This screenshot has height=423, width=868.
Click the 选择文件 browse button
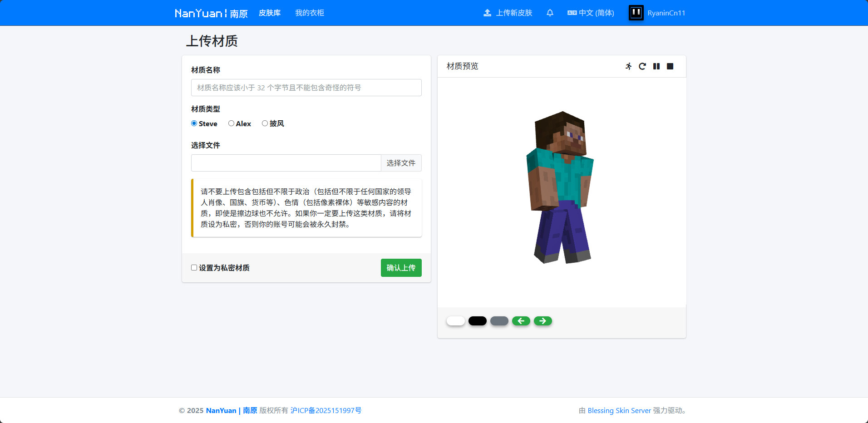(401, 163)
